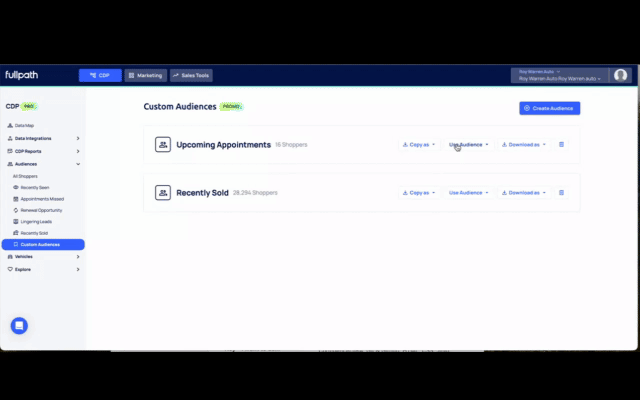Click the user profile avatar
Viewport: 640px width, 400px height.
(x=620, y=75)
